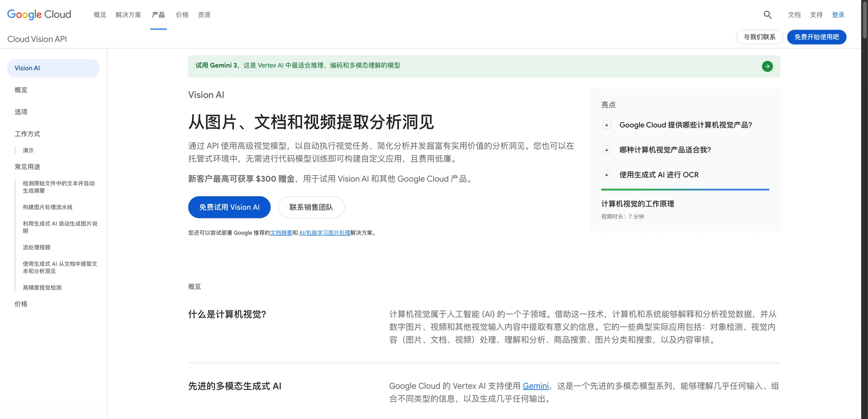Click the 与我们联系 button
868x419 pixels.
(759, 37)
